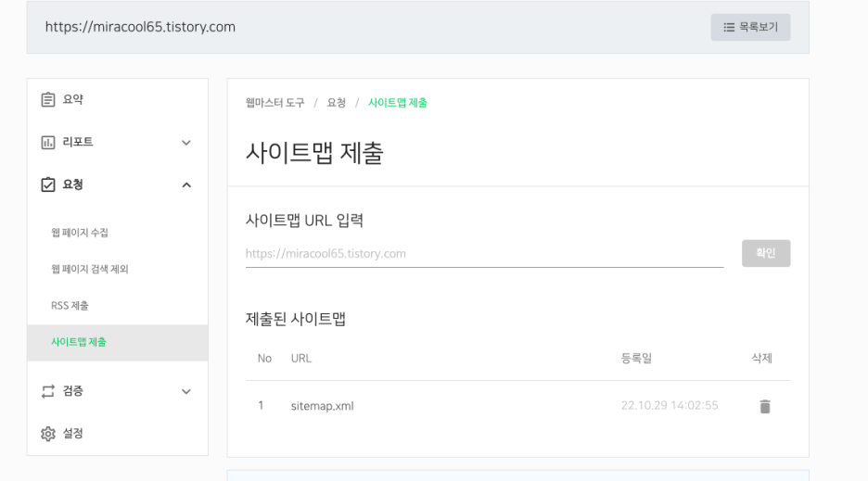Screen dimensions: 868x481
Task: Open the 검증 menu item
Action: (118, 391)
